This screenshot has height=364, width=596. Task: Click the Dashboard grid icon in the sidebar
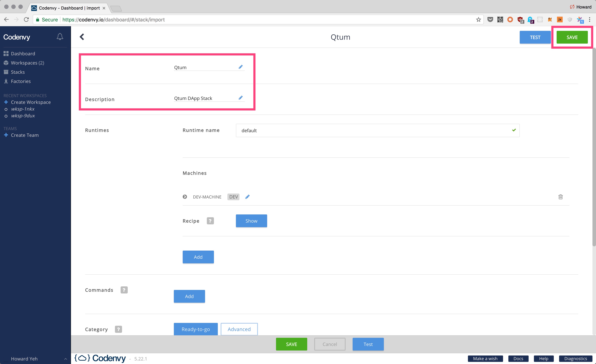(x=6, y=54)
